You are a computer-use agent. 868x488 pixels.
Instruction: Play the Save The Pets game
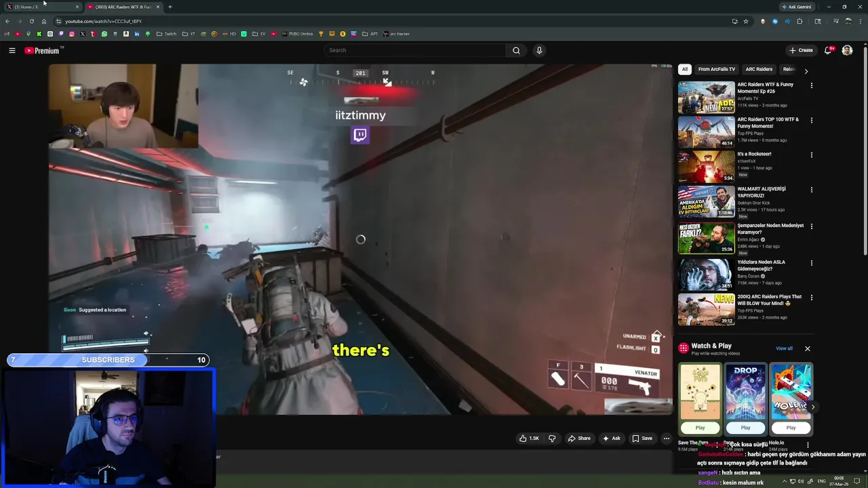[x=700, y=428]
